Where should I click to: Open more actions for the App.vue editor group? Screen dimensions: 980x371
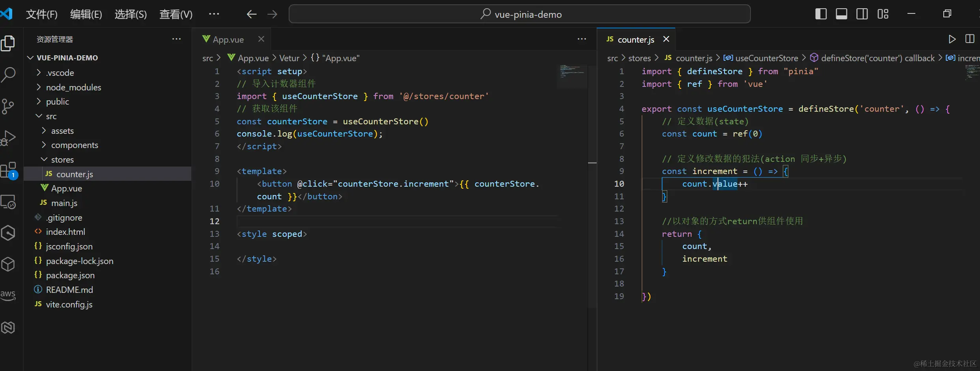point(582,39)
